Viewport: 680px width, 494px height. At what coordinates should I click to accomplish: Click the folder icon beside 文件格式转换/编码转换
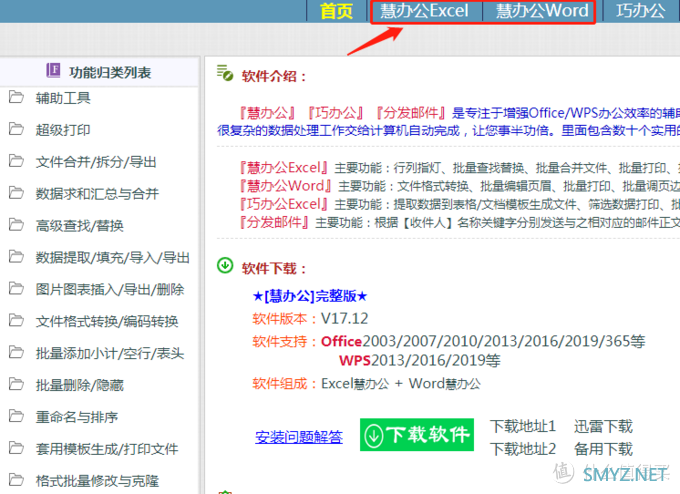coord(16,321)
